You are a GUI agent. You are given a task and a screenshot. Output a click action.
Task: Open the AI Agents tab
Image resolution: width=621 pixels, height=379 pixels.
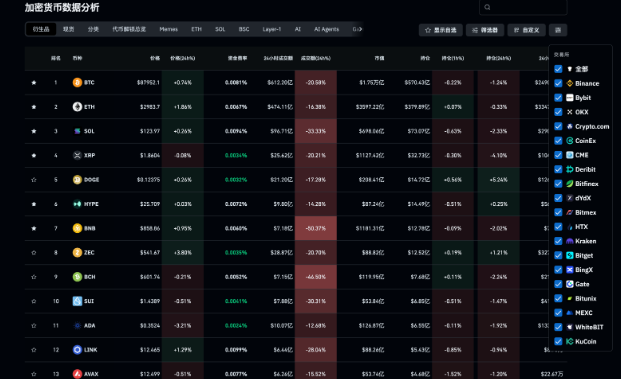pyautogui.click(x=327, y=29)
